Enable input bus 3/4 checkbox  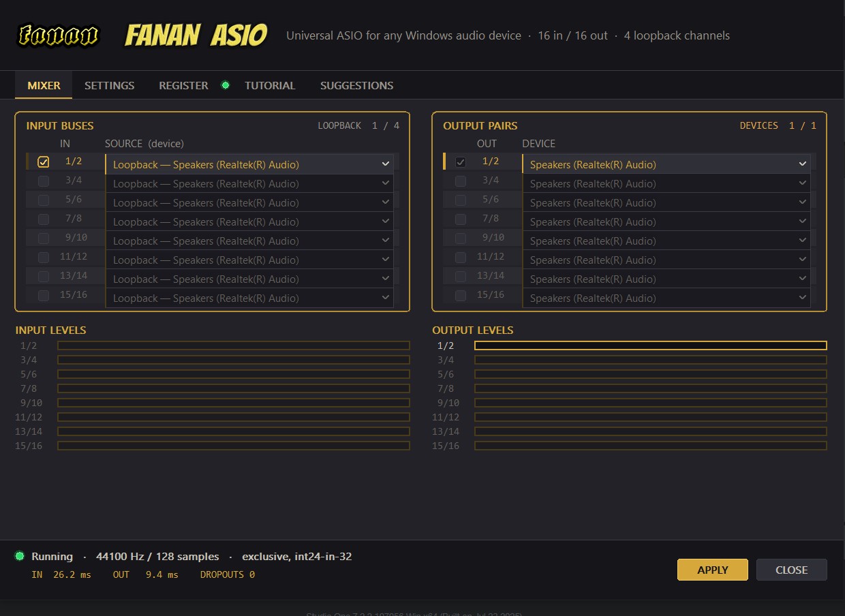[x=44, y=181]
